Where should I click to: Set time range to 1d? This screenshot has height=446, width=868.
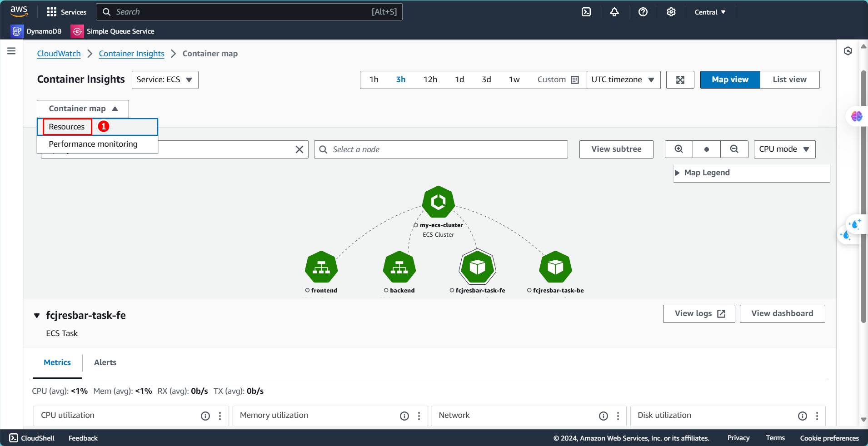pyautogui.click(x=460, y=79)
